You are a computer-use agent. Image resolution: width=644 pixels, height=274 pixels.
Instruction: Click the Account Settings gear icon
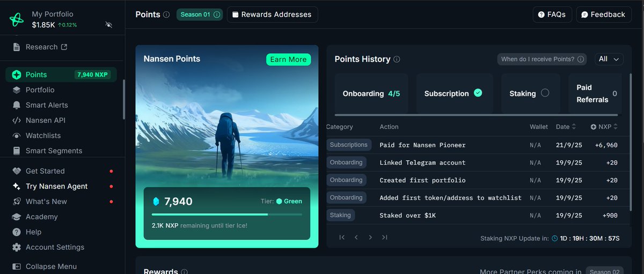(17, 248)
